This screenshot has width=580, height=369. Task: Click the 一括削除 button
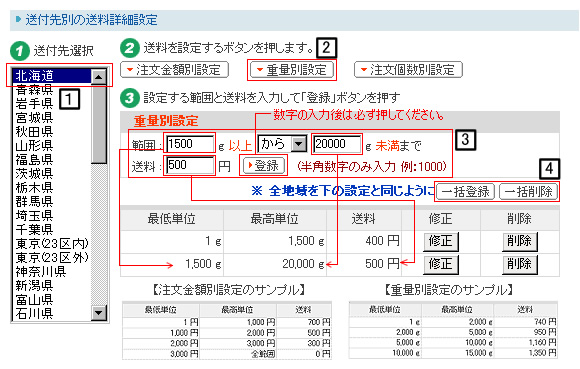pos(529,192)
